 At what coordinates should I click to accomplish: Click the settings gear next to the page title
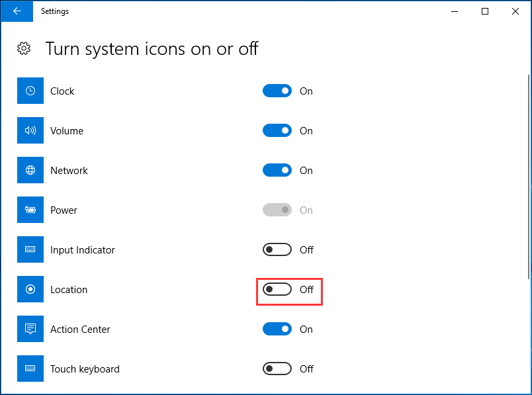click(24, 48)
